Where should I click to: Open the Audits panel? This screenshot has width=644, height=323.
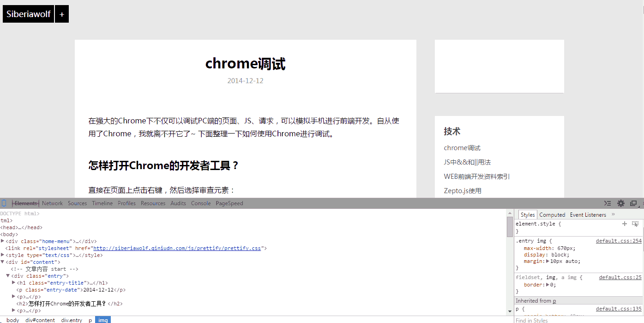click(x=178, y=203)
